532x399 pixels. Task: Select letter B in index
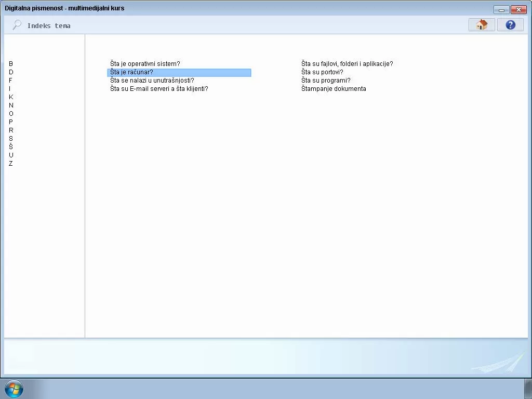pos(11,64)
